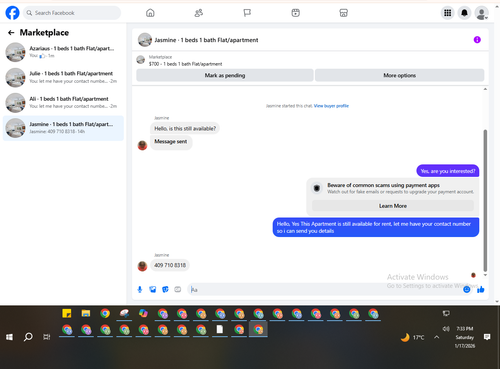Focus the Search Facebook field
500x369 pixels.
point(72,13)
